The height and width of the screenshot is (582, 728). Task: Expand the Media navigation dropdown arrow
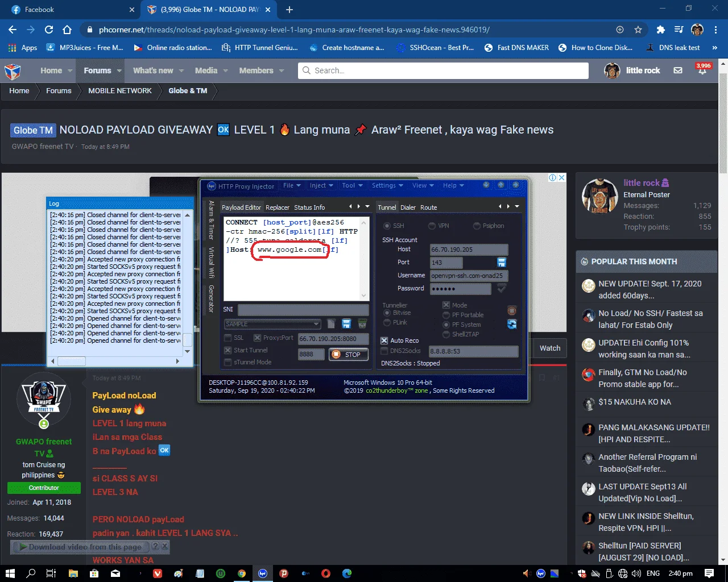click(x=226, y=70)
